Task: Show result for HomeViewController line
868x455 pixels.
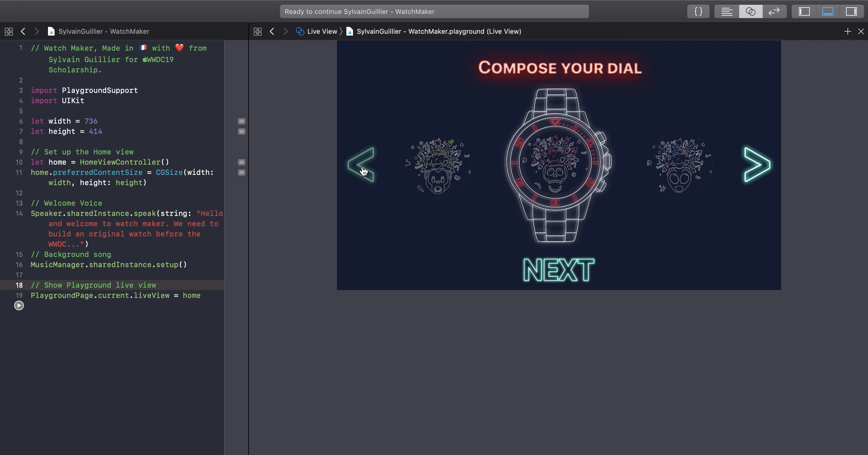Action: coord(241,162)
